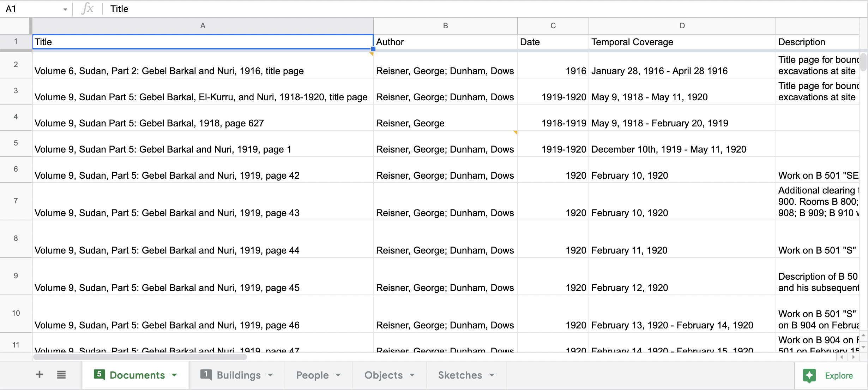Viewport: 868px width, 392px height.
Task: Click date cell '1918-1919'
Action: point(553,117)
